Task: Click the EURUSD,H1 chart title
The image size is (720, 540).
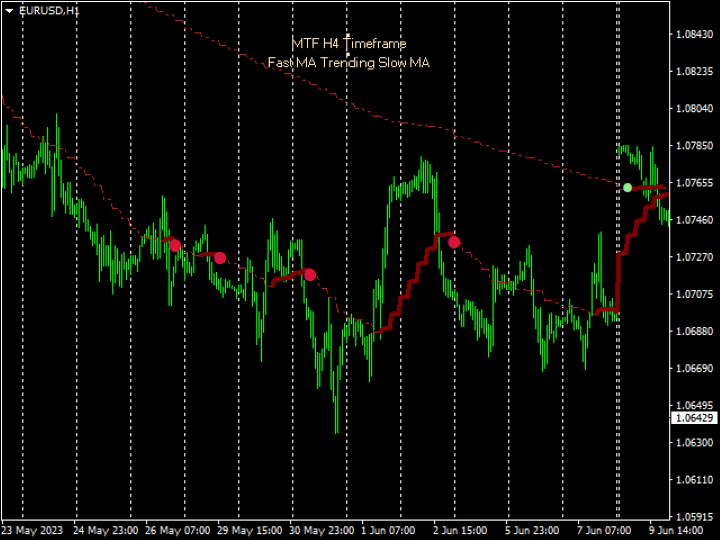Action: click(x=49, y=11)
